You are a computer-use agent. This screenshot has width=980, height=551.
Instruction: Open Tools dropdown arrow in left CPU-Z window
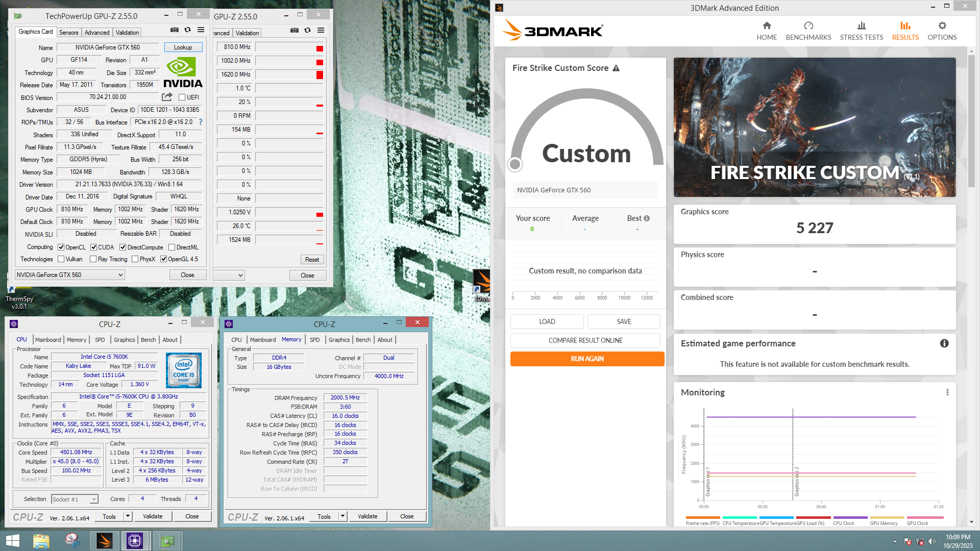pos(128,516)
